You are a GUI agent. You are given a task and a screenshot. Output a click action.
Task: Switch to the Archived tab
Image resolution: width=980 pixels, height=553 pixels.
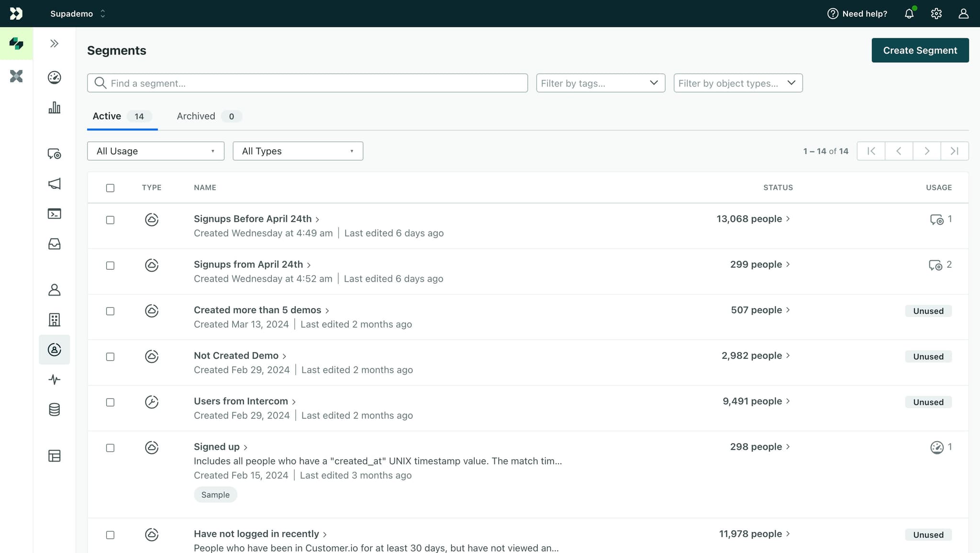(x=196, y=116)
